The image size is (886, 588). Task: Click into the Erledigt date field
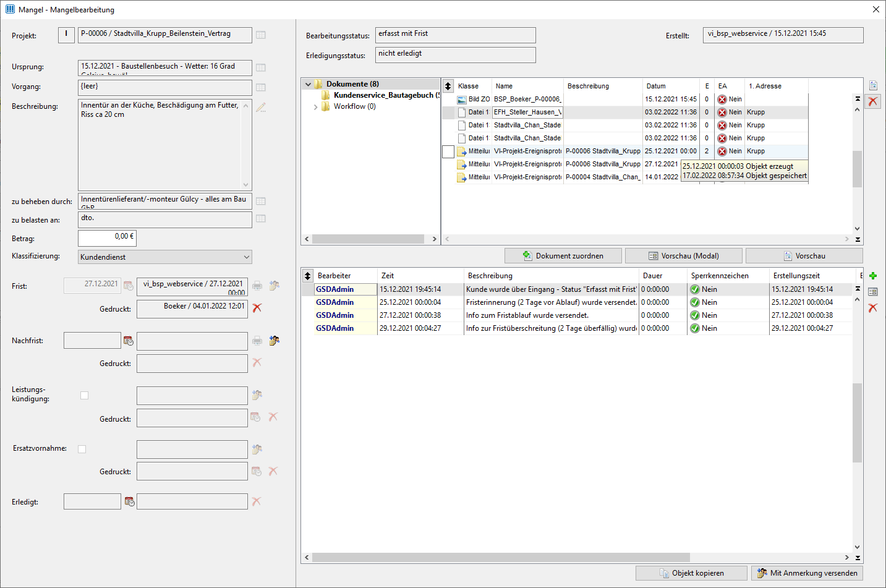point(92,501)
